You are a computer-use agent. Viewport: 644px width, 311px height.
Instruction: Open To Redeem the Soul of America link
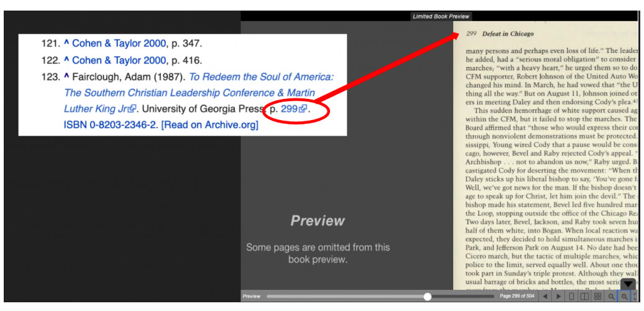point(261,77)
